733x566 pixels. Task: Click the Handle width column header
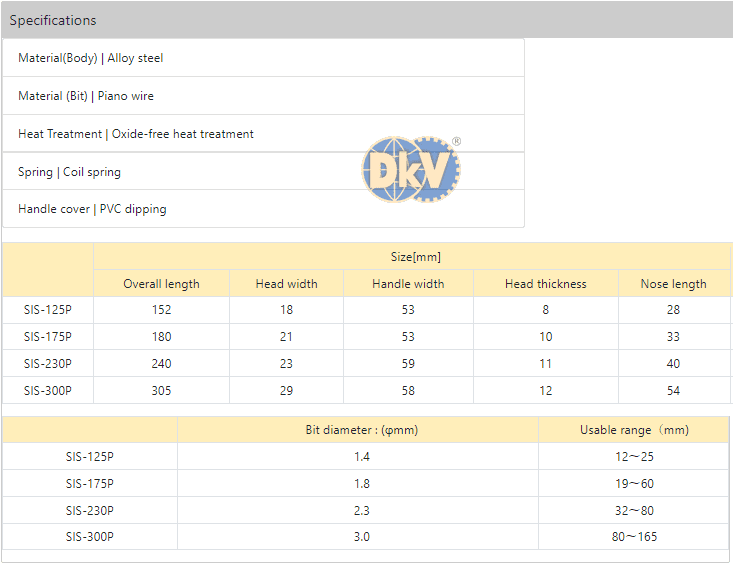click(408, 284)
